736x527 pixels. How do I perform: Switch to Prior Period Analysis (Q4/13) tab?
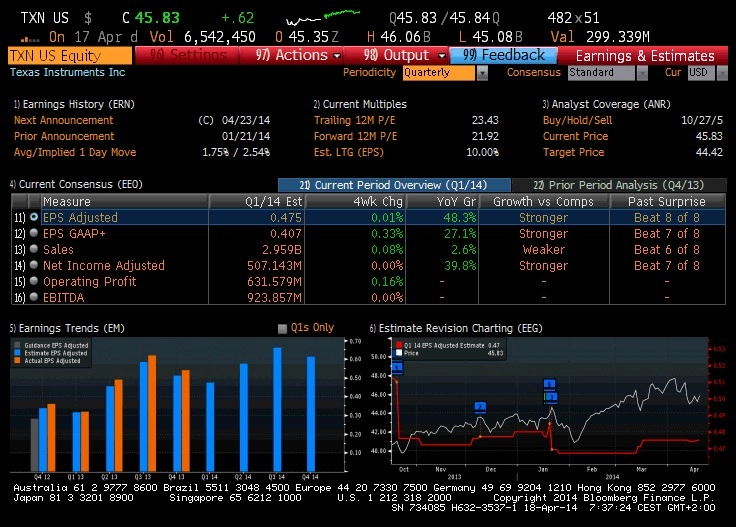point(619,185)
